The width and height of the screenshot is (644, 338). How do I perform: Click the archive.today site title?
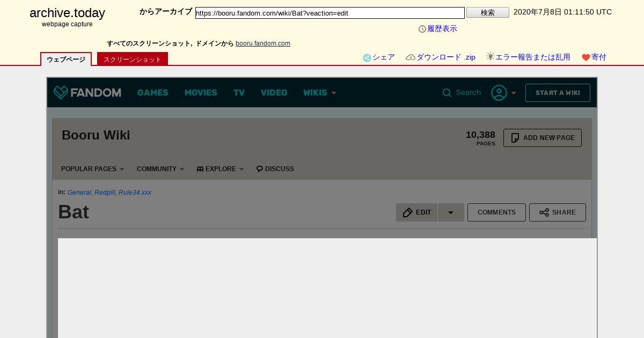67,13
